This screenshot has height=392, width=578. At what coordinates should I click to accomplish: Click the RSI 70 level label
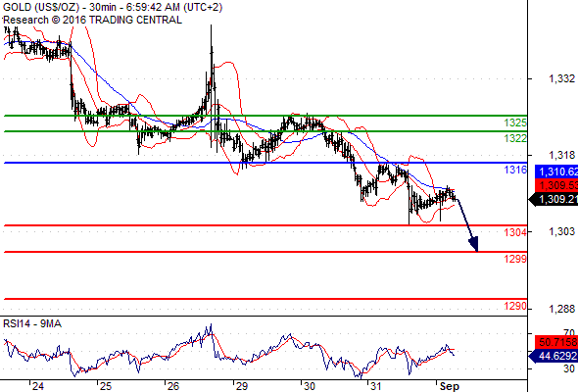569,332
